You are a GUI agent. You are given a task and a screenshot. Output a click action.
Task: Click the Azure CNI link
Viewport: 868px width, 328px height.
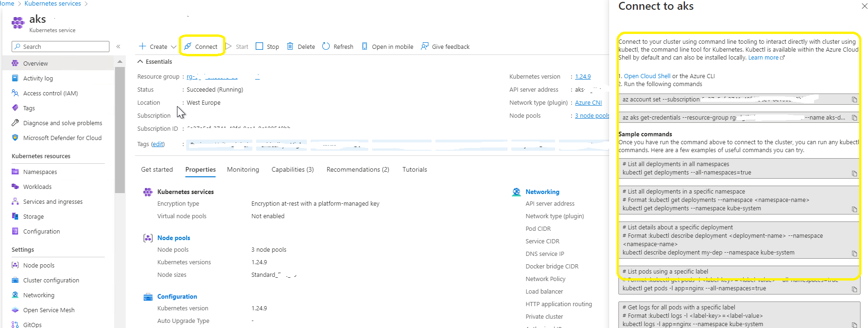(x=588, y=102)
